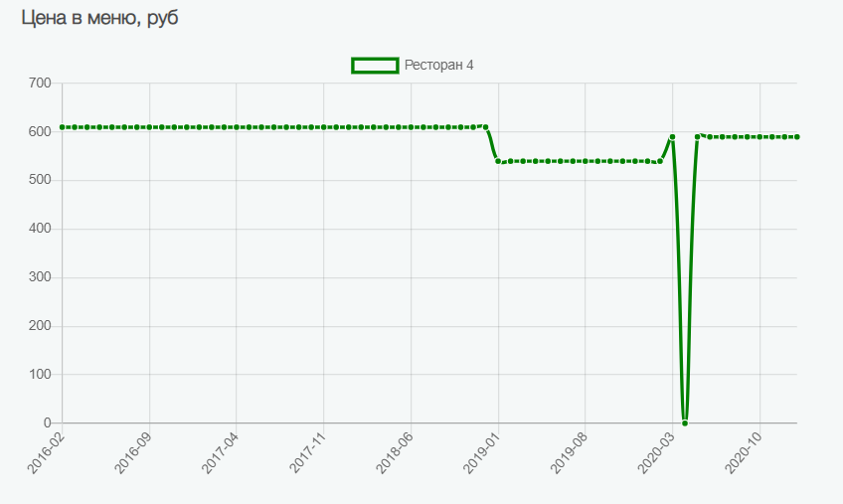Click the last data point on the line

797,137
